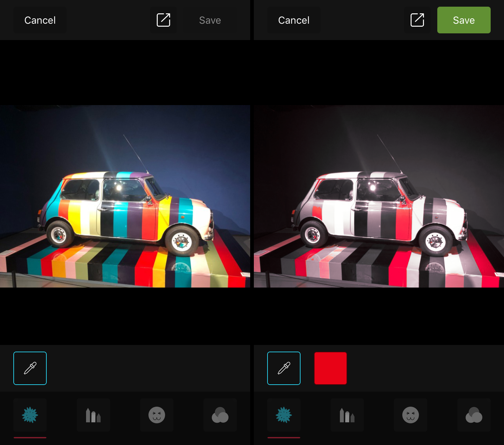Select the pencils tool tab in right screen
The image size is (504, 445).
[347, 415]
